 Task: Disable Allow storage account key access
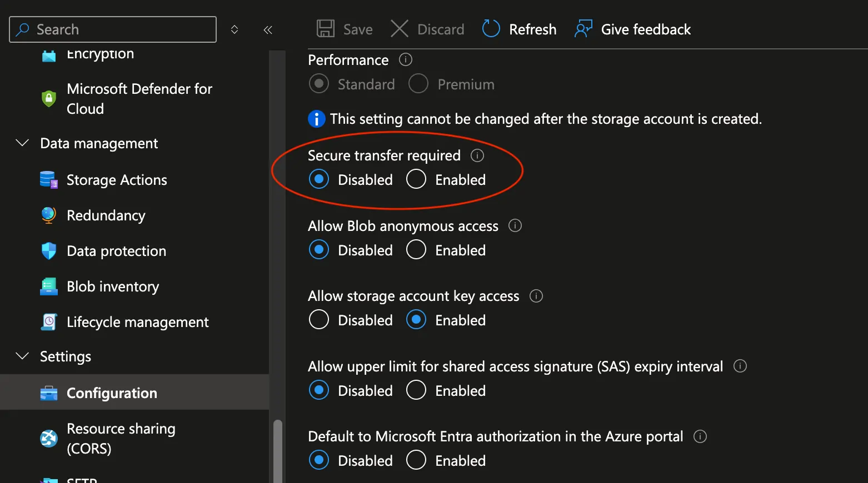coord(319,320)
